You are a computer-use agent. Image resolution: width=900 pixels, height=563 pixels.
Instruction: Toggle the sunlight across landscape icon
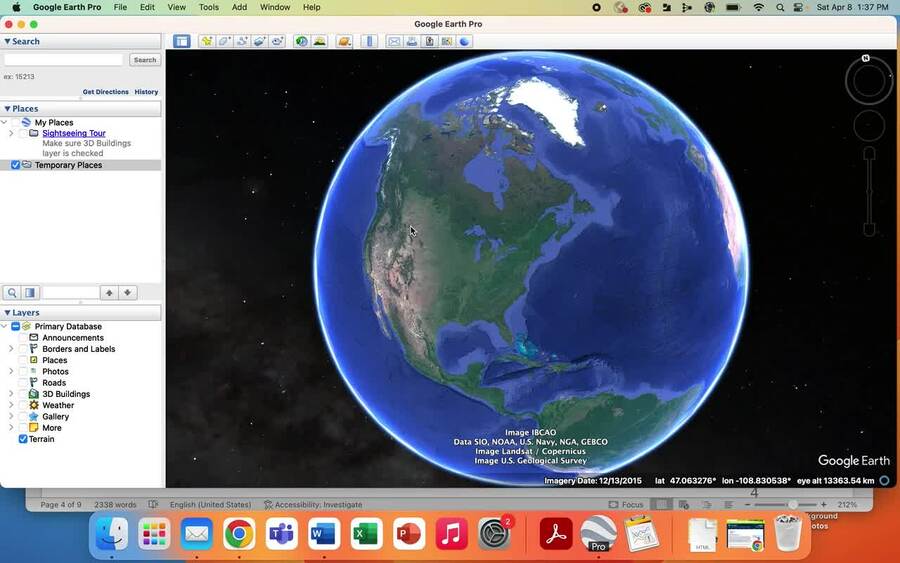pyautogui.click(x=320, y=41)
